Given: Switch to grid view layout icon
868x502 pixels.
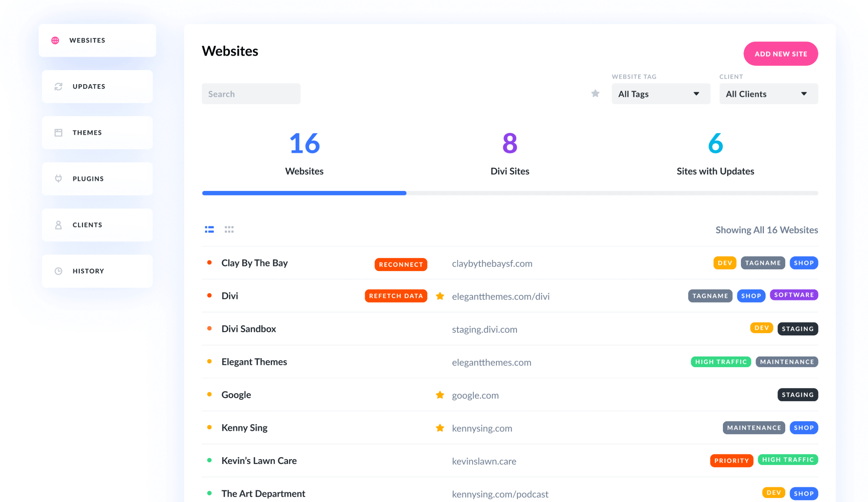Looking at the screenshot, I should (x=229, y=230).
